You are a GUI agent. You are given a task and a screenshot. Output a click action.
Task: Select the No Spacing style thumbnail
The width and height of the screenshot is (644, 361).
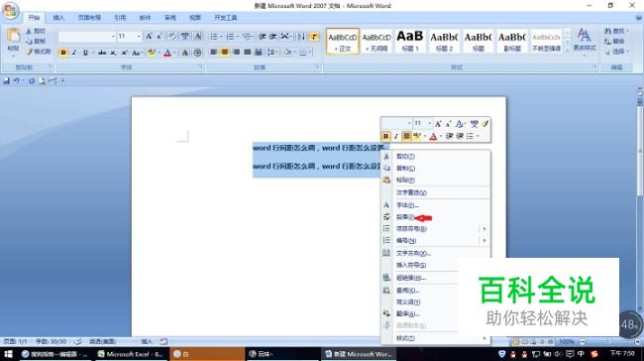point(376,41)
